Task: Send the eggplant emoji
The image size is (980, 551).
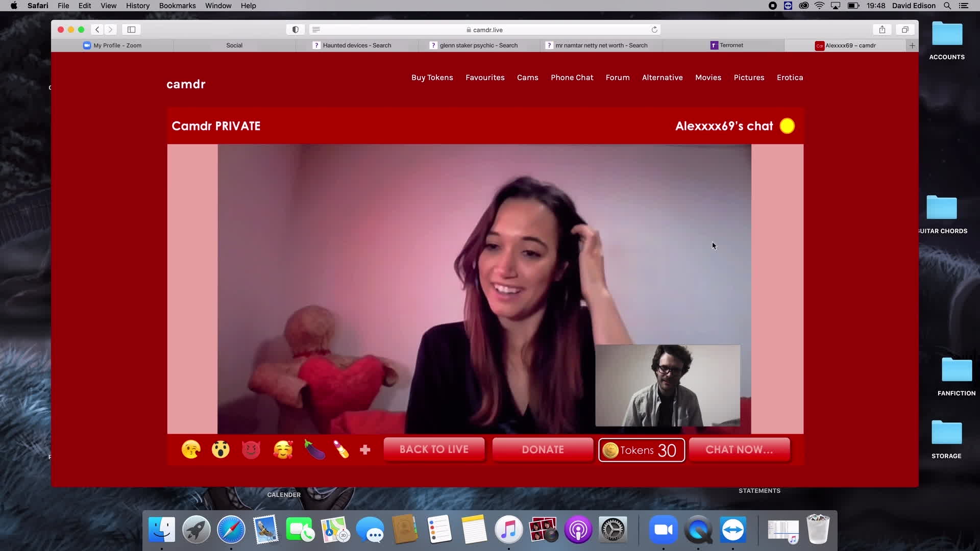Action: (x=314, y=449)
